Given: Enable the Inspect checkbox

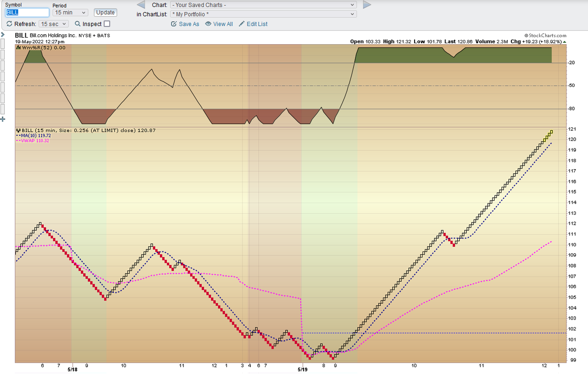Looking at the screenshot, I should pos(107,24).
